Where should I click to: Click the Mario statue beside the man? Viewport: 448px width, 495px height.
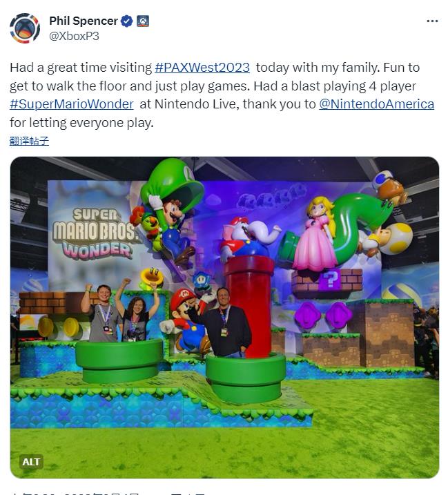coord(186,320)
